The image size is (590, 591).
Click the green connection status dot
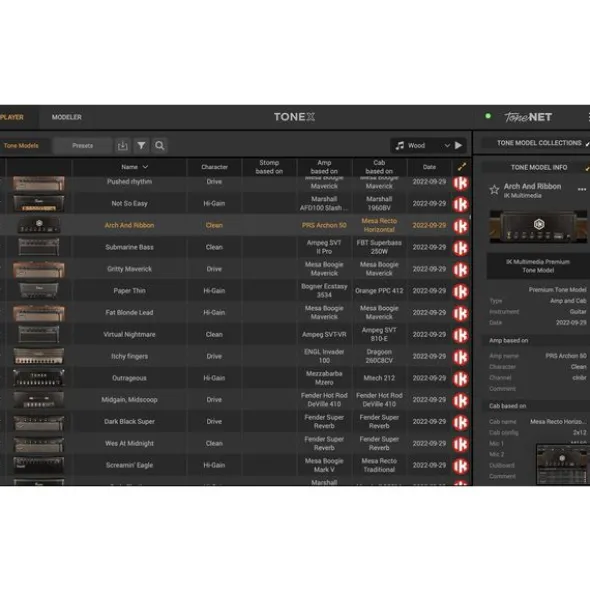[488, 116]
